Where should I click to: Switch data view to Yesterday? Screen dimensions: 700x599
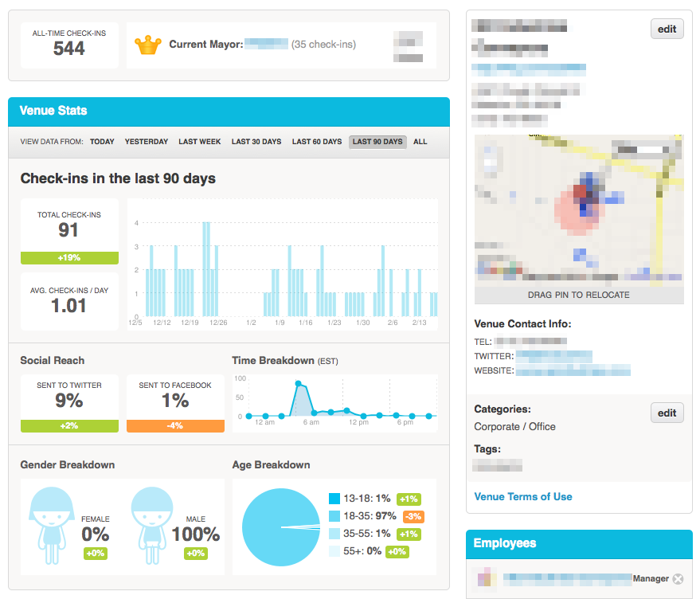147,142
